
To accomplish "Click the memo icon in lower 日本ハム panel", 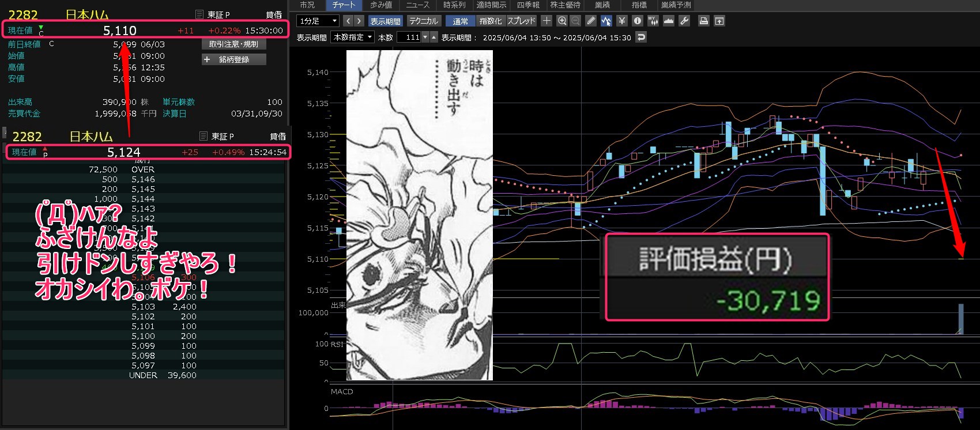I will pyautogui.click(x=203, y=136).
